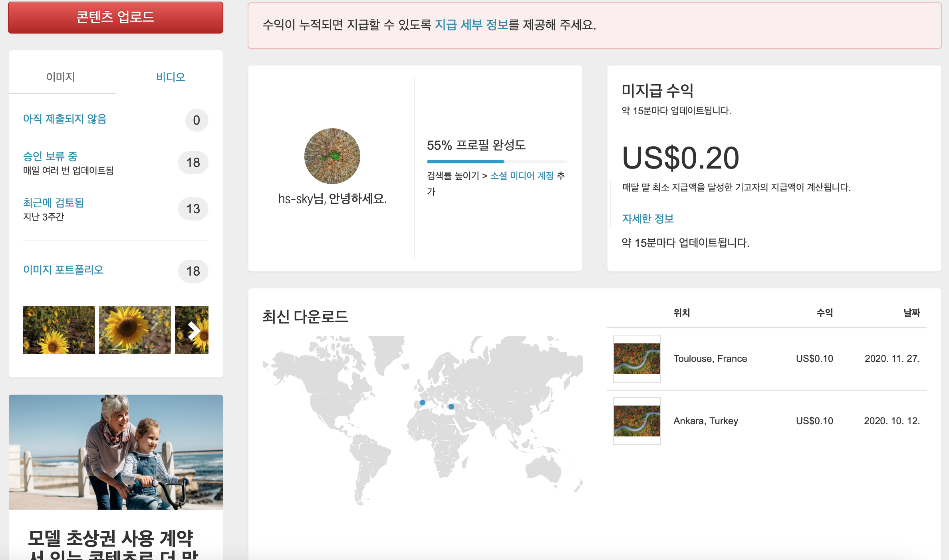This screenshot has height=560, width=949.
Task: Click the profile completion progress bar
Action: 496,162
